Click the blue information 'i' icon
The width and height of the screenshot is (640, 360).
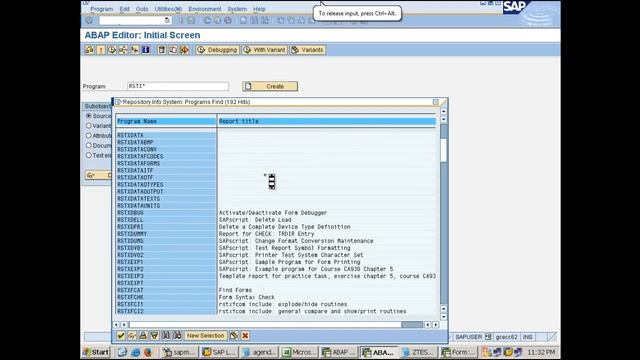[146, 50]
